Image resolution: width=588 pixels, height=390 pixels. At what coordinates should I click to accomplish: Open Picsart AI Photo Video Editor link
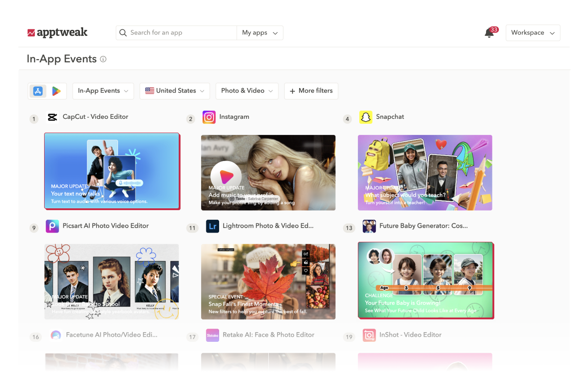click(106, 226)
